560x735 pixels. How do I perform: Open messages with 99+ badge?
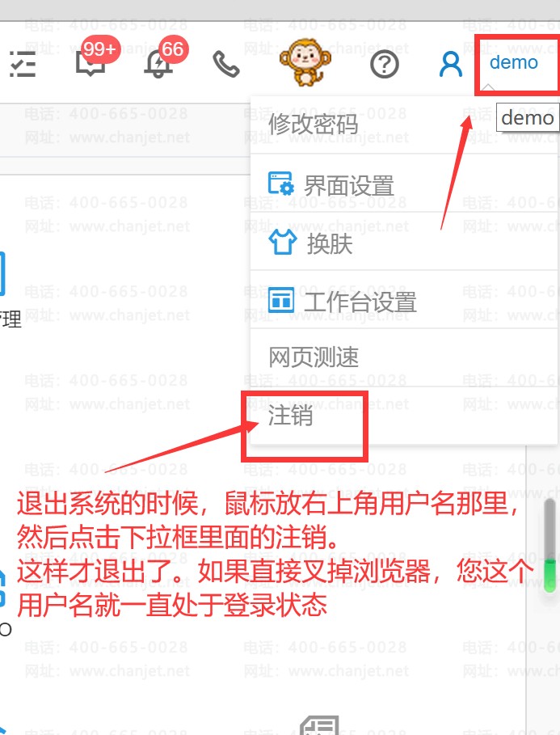(x=91, y=63)
